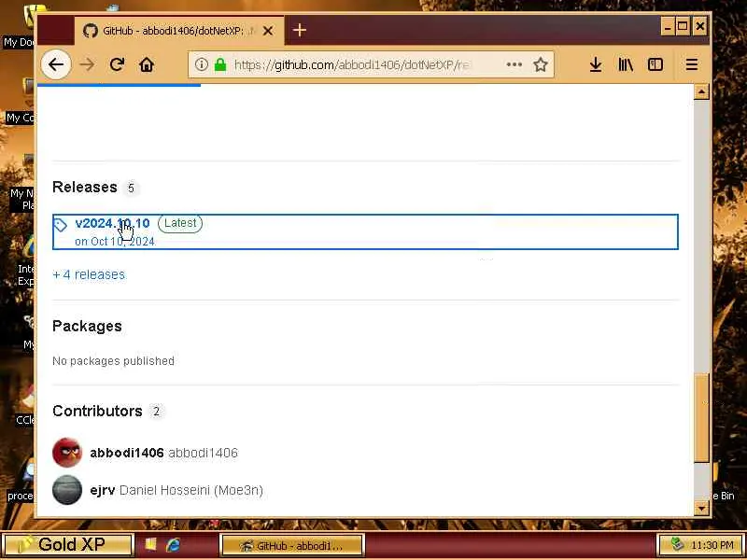Image resolution: width=747 pixels, height=560 pixels.
Task: Open the browser home page
Action: click(x=147, y=64)
